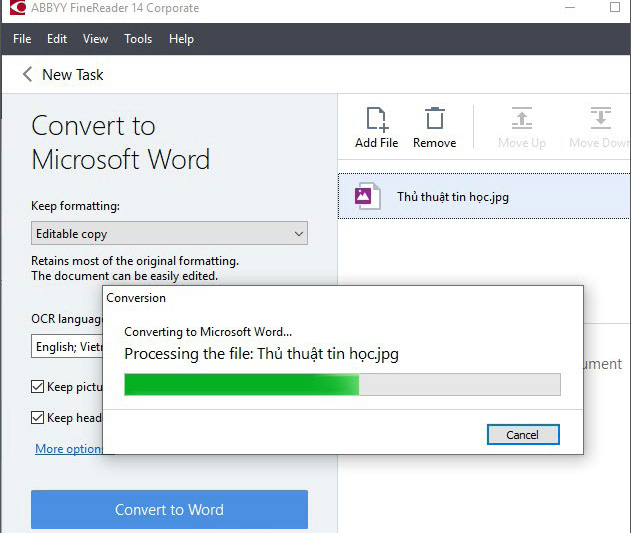Image resolution: width=631 pixels, height=533 pixels.
Task: Click the New Task back arrow
Action: [x=27, y=75]
